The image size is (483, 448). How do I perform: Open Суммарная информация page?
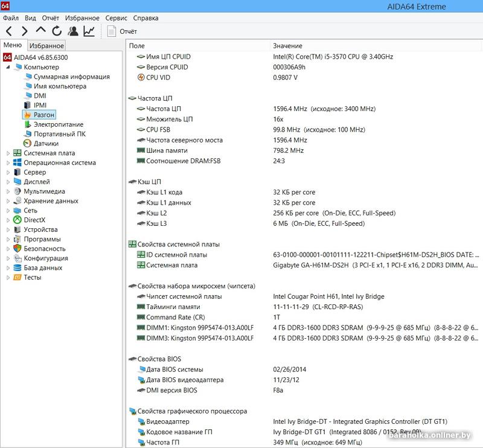click(71, 77)
